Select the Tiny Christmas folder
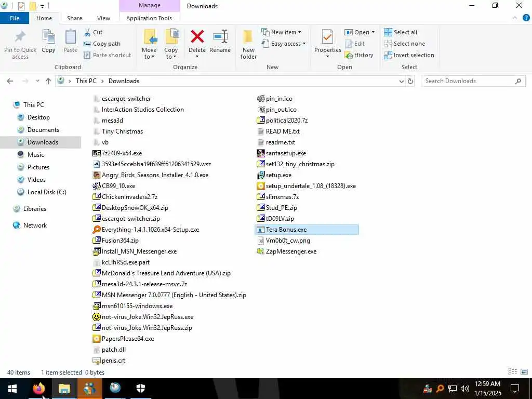Screen dimensions: 532x399 point(118,131)
